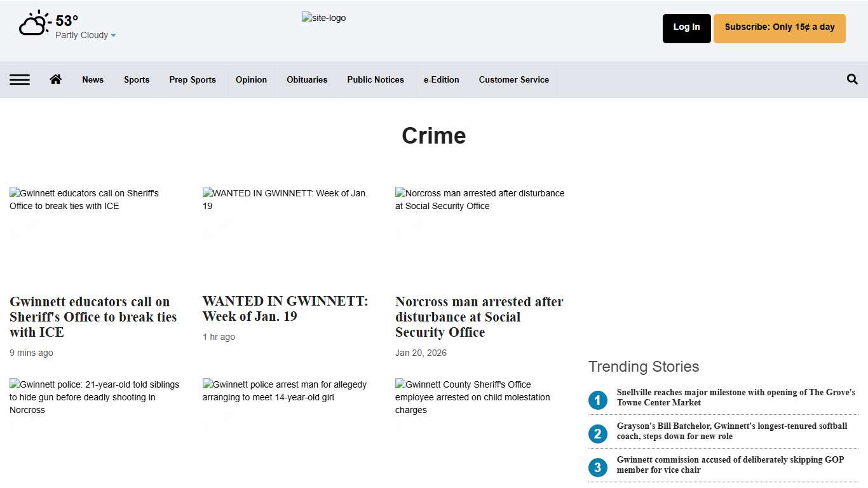This screenshot has width=868, height=488.
Task: Open the Gwinnett educators ICE headline
Action: point(93,316)
